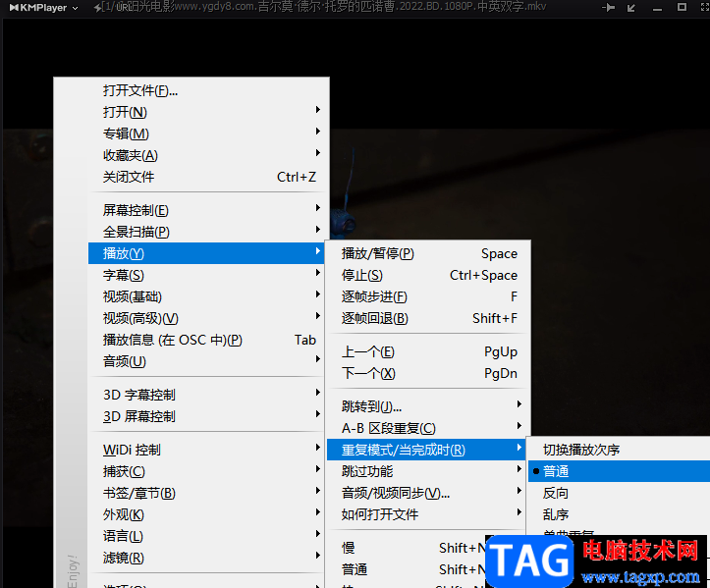The height and width of the screenshot is (588, 710).
Task: Choose 打开文件(F)... from the context menu
Action: (206, 90)
